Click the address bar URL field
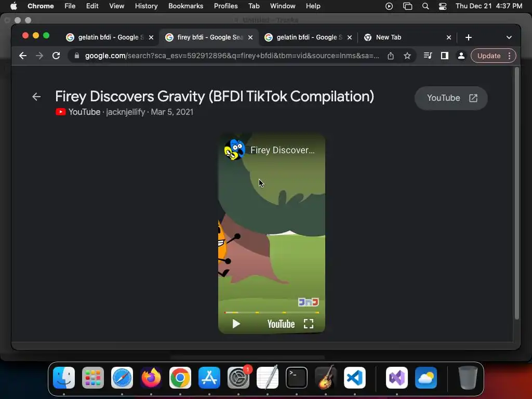This screenshot has width=532, height=399. 232,56
